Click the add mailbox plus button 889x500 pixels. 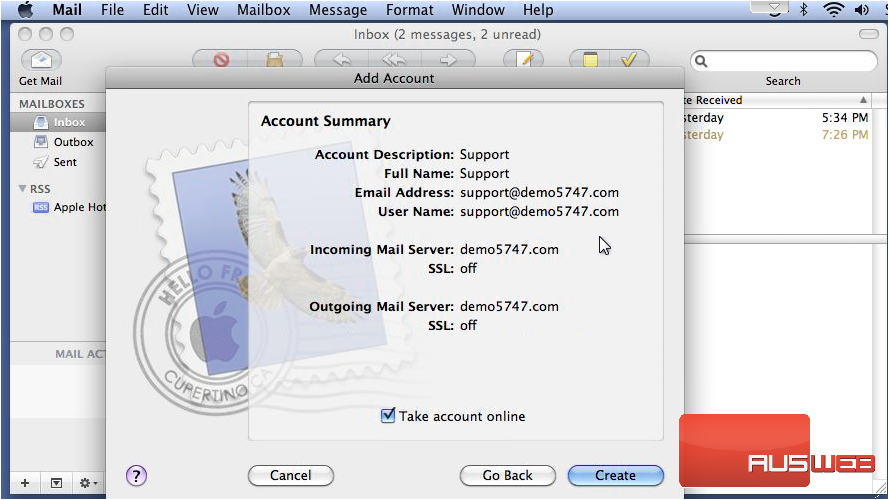click(x=25, y=483)
